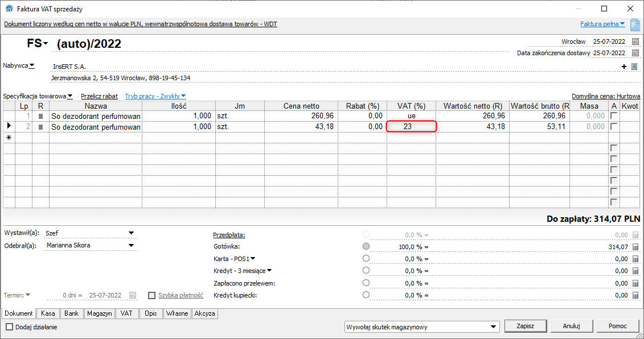The width and height of the screenshot is (644, 339).
Task: Click the plus icon to add Nabywca
Action: click(625, 67)
